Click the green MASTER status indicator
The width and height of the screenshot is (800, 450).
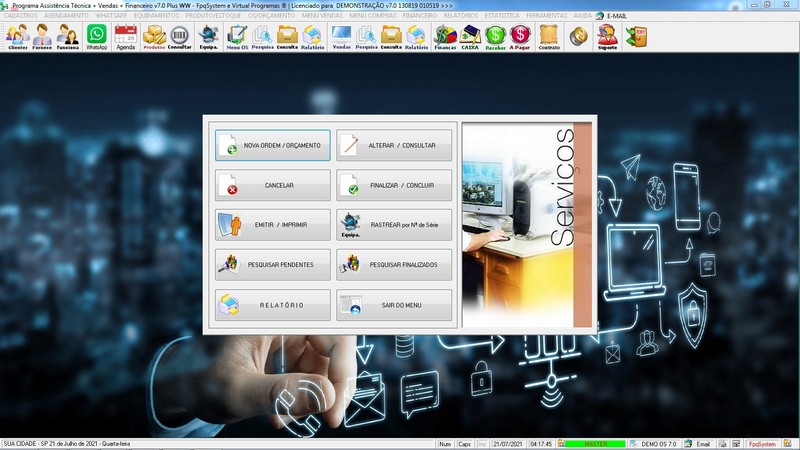pos(595,444)
